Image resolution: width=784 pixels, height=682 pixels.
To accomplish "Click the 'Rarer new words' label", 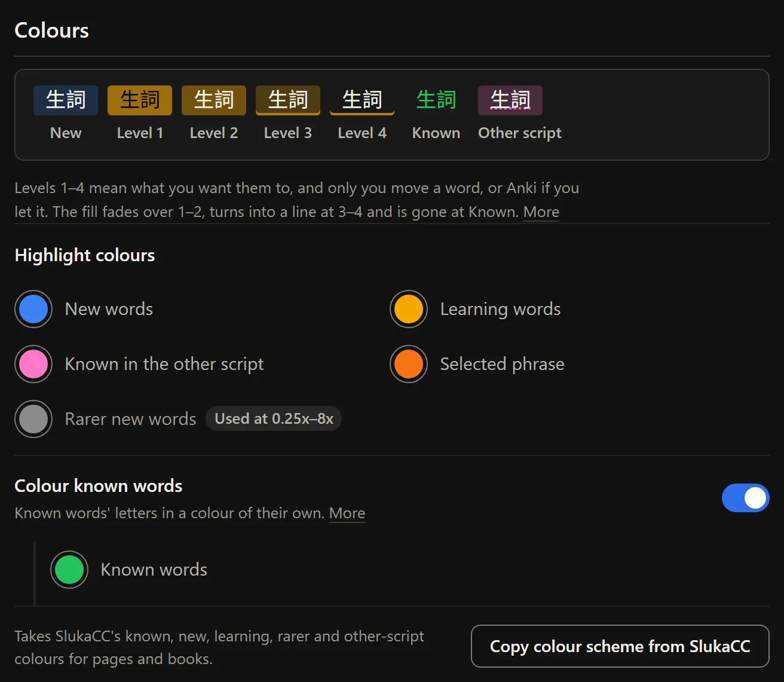I will [x=131, y=419].
